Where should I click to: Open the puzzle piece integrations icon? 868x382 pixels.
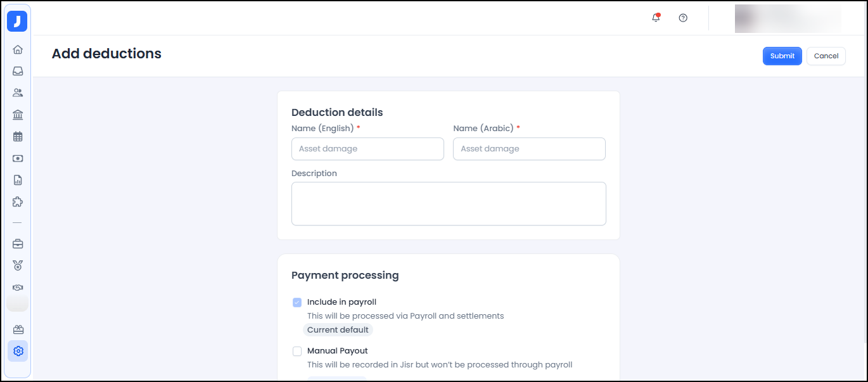[x=18, y=202]
